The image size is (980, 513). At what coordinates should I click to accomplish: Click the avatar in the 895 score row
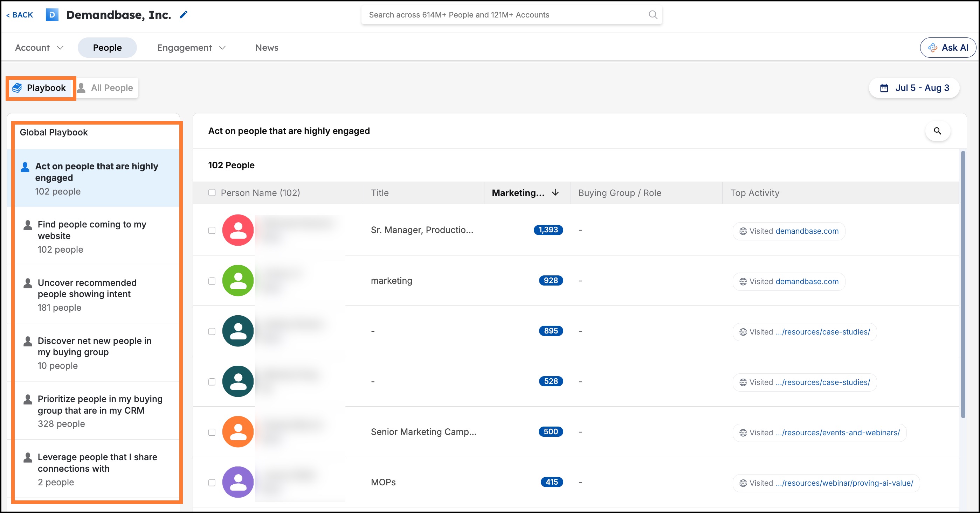tap(238, 331)
